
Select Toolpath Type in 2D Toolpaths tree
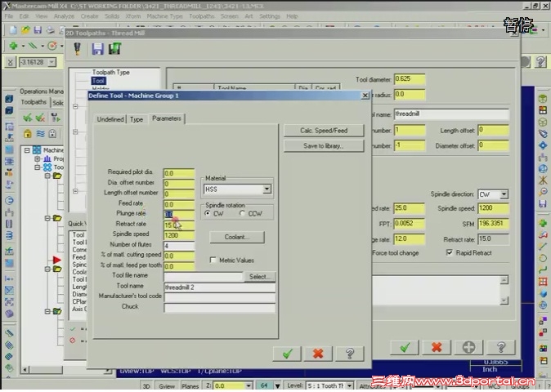point(110,73)
